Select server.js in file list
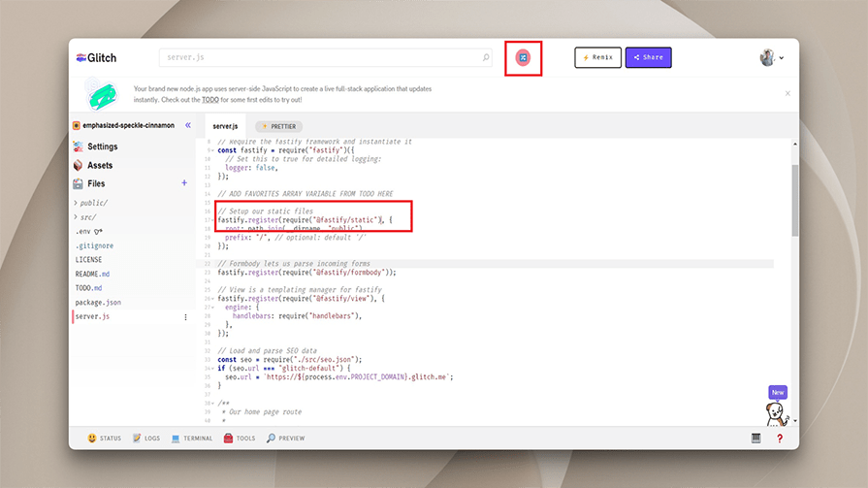This screenshot has height=488, width=868. [92, 316]
